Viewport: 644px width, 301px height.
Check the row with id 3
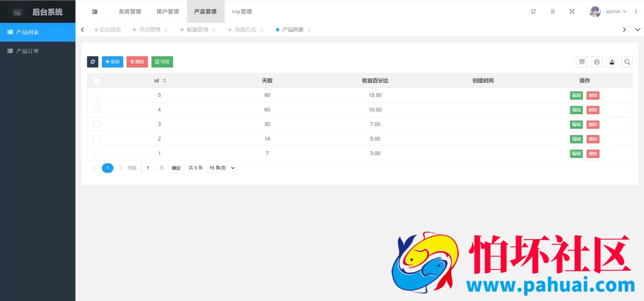96,124
